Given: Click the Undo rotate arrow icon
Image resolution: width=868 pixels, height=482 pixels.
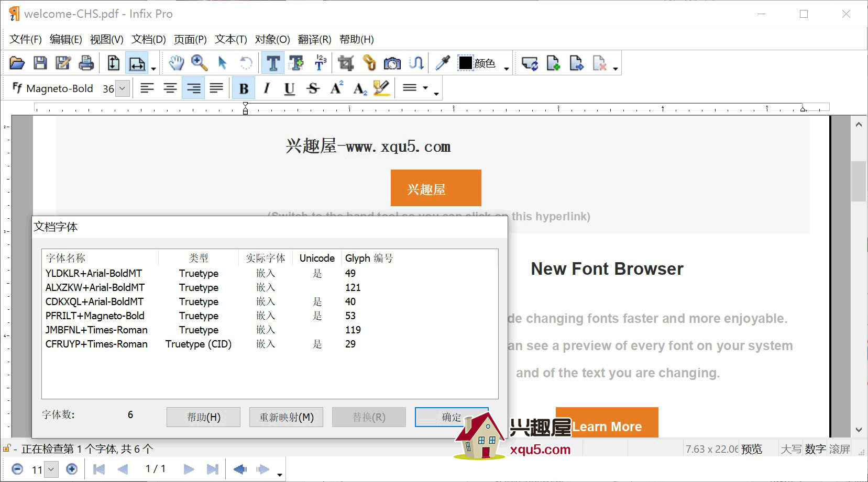Looking at the screenshot, I should [x=246, y=63].
